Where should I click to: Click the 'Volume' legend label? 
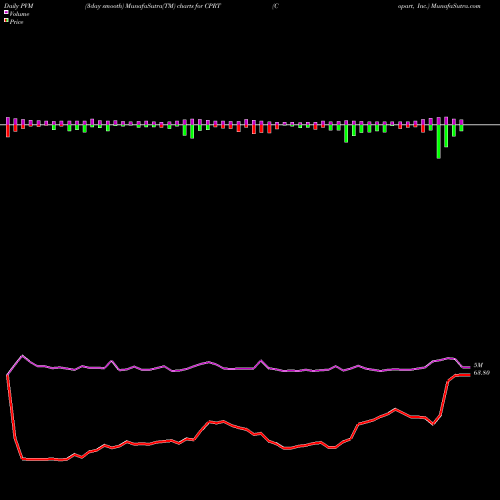coord(19,14)
